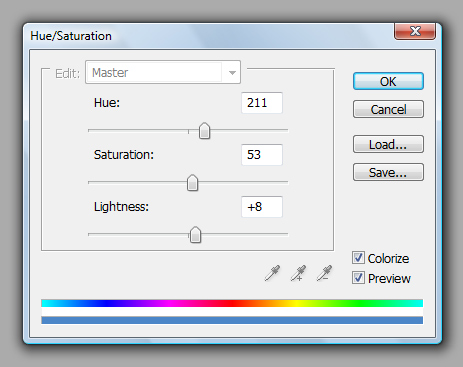
Task: Click the blue colorized result bar
Action: [232, 320]
